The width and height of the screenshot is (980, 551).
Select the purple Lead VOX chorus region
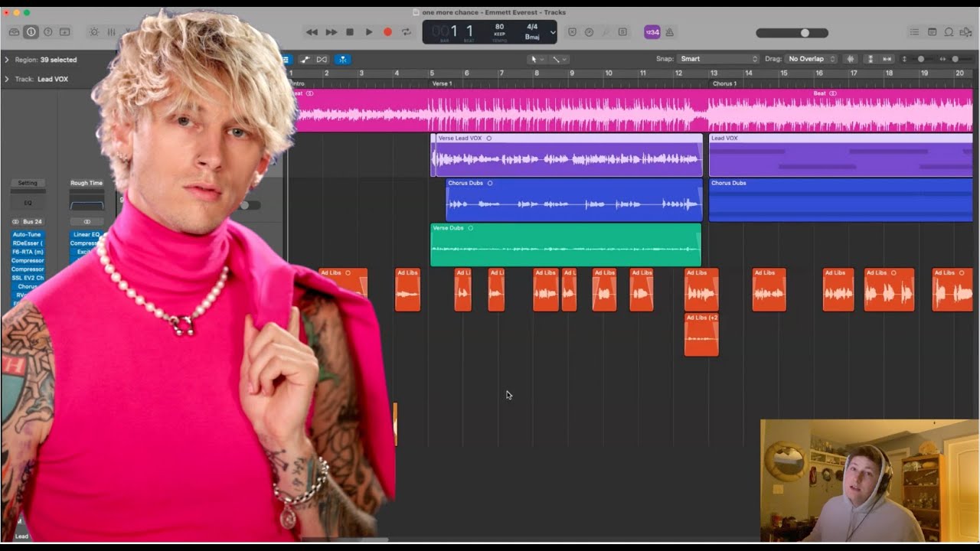pyautogui.click(x=841, y=155)
